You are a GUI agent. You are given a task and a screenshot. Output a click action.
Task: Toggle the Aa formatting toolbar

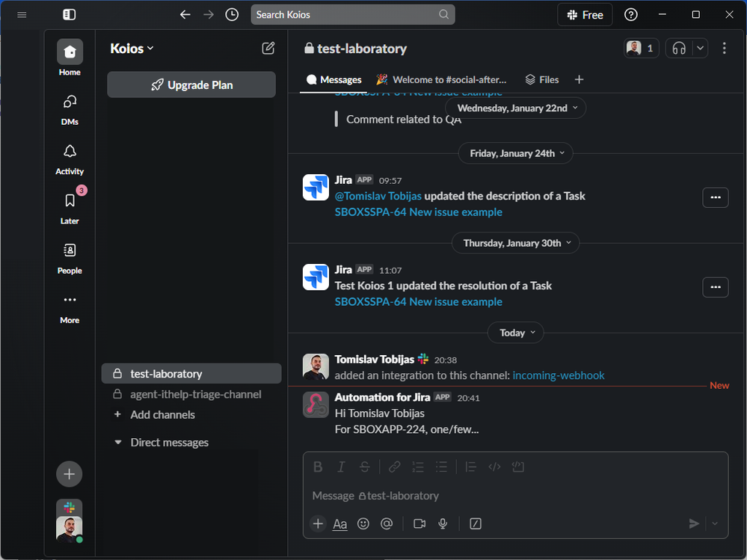point(339,524)
